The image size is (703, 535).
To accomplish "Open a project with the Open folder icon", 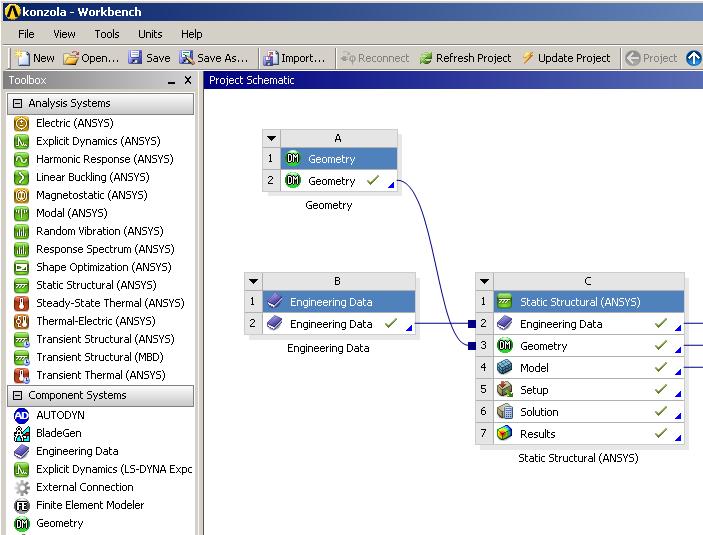I will pos(70,58).
